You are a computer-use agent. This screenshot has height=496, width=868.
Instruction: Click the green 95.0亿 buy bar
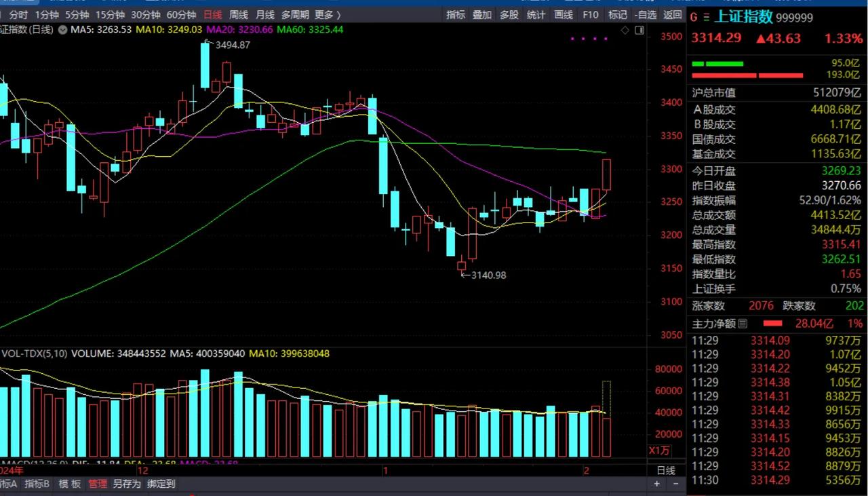click(x=717, y=64)
